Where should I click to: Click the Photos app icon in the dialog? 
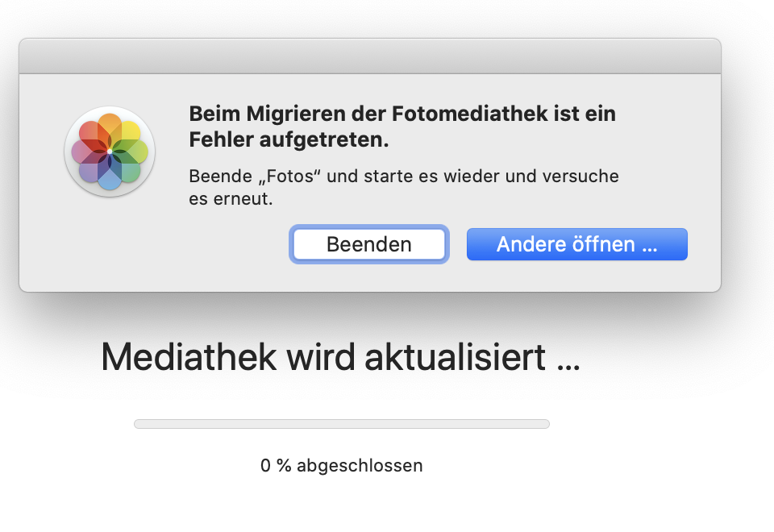pyautogui.click(x=109, y=152)
